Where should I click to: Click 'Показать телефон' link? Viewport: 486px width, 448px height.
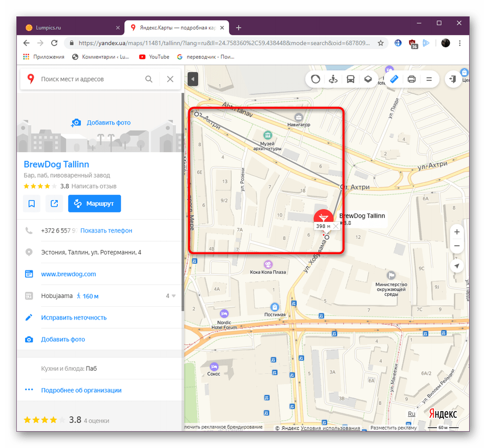[x=106, y=230]
